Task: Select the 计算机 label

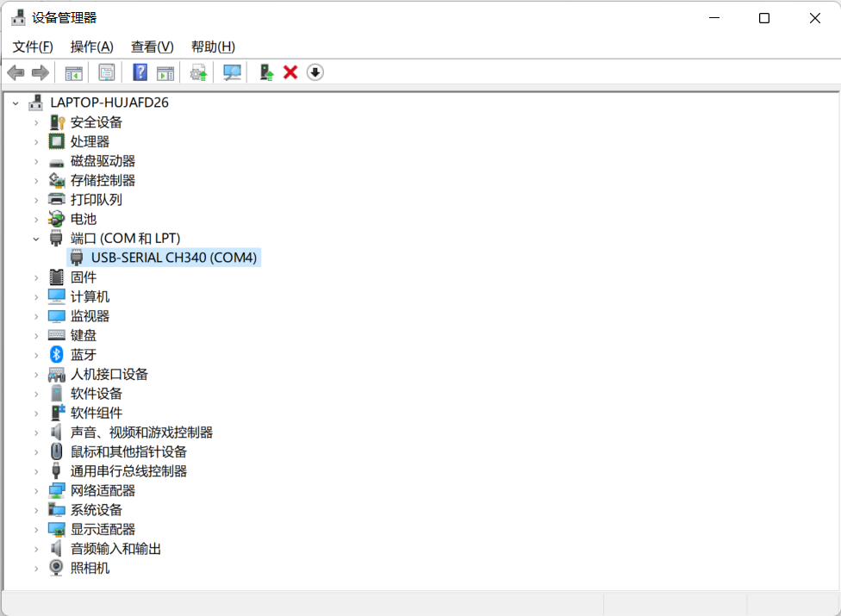Action: pos(90,296)
